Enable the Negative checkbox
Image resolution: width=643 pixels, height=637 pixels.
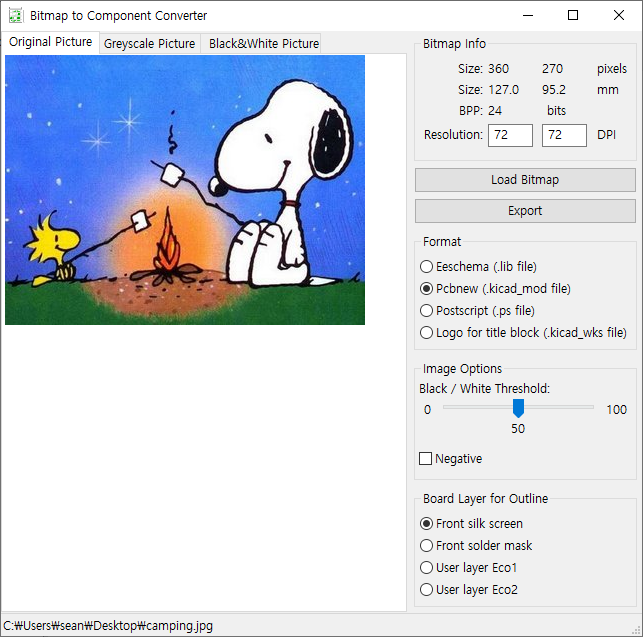[450, 459]
